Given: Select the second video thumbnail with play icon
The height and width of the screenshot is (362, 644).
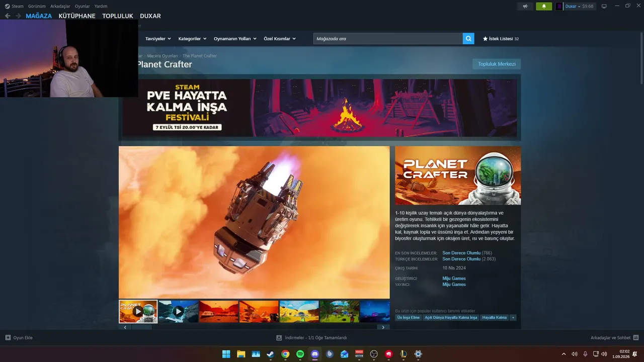Looking at the screenshot, I should click(178, 312).
